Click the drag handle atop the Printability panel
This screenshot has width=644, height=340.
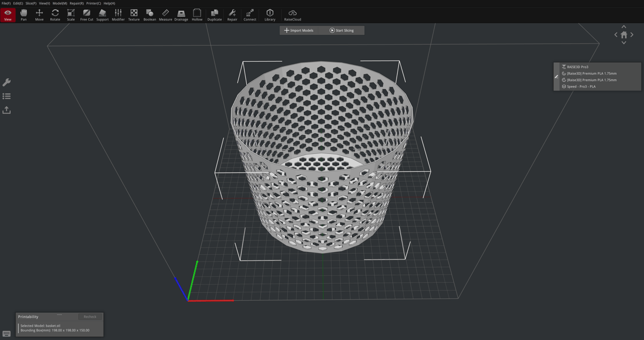click(60, 315)
